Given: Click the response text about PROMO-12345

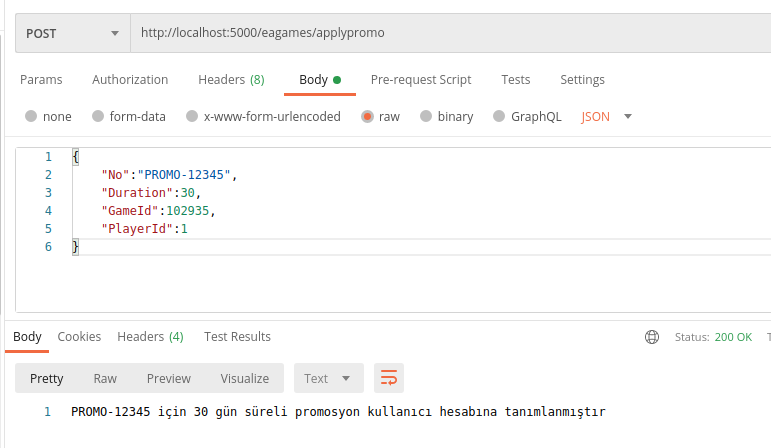Looking at the screenshot, I should [x=338, y=412].
